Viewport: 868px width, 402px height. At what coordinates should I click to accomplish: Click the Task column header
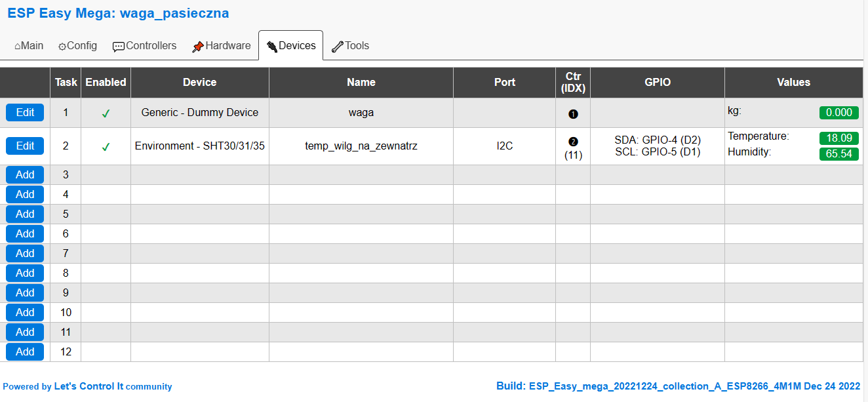coord(66,83)
